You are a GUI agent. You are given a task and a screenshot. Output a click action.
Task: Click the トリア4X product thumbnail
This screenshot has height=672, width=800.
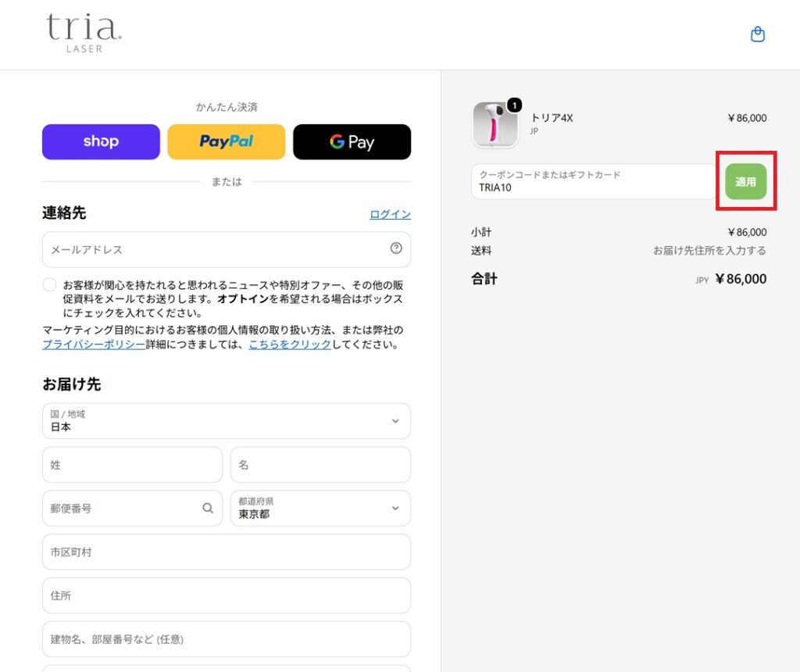click(x=495, y=124)
